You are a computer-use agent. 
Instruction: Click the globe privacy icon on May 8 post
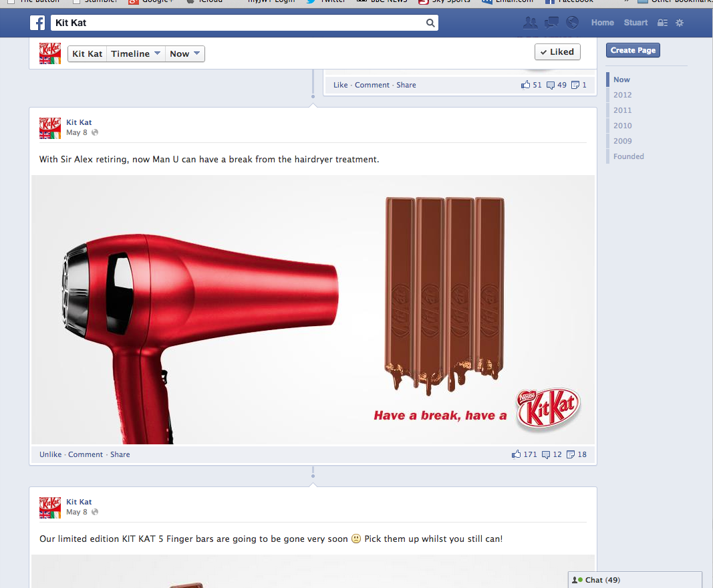94,132
